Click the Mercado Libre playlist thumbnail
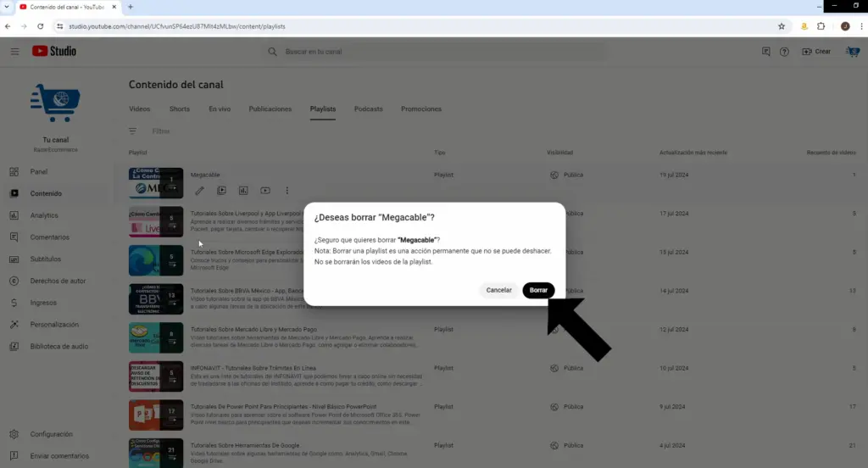 pyautogui.click(x=156, y=337)
